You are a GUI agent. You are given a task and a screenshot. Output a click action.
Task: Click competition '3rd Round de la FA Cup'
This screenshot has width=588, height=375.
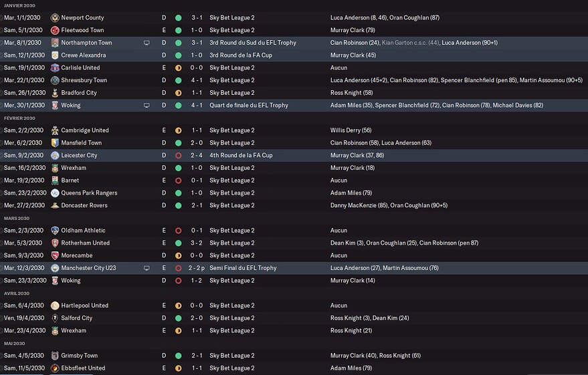241,55
